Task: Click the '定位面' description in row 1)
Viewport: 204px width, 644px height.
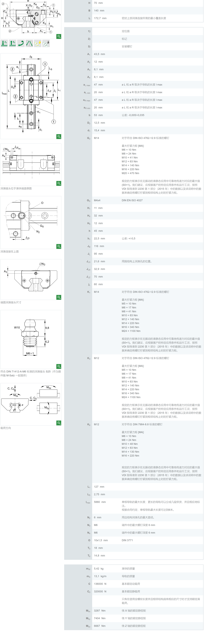Action: pos(126,31)
